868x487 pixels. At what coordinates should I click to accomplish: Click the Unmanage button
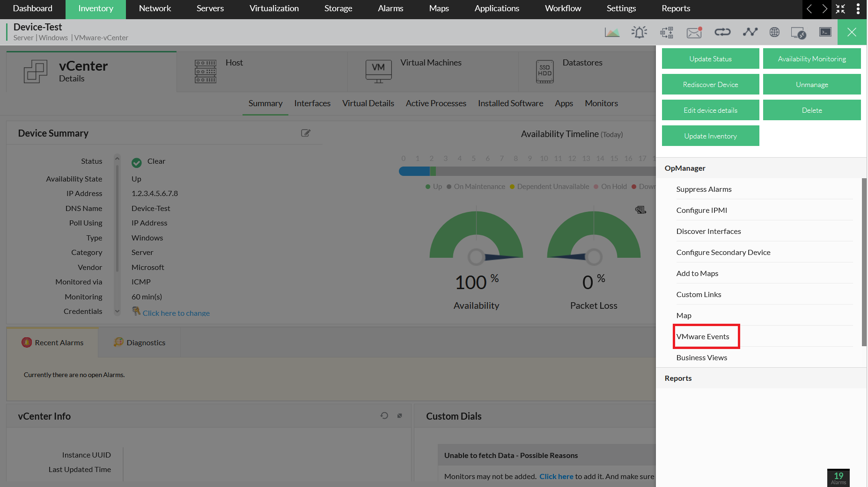812,85
